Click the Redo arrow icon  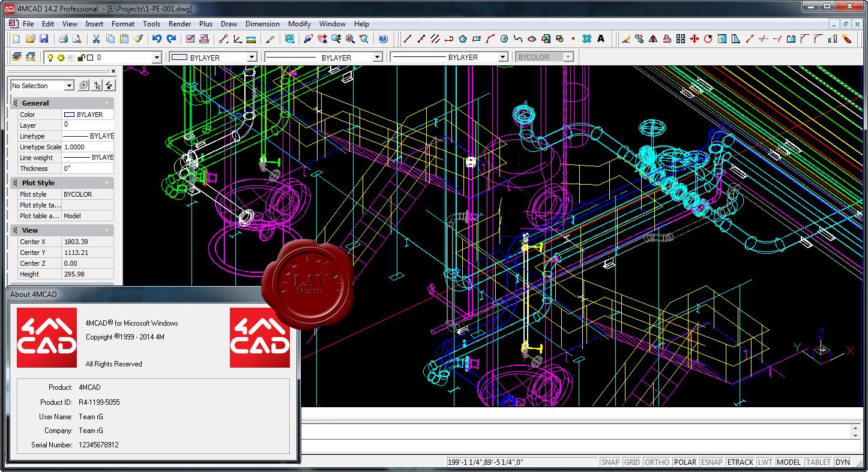click(x=171, y=39)
